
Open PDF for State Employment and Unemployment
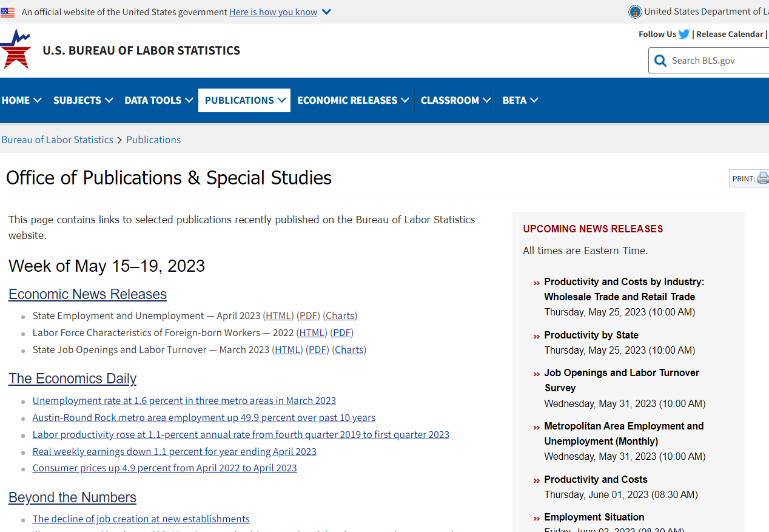coord(309,315)
